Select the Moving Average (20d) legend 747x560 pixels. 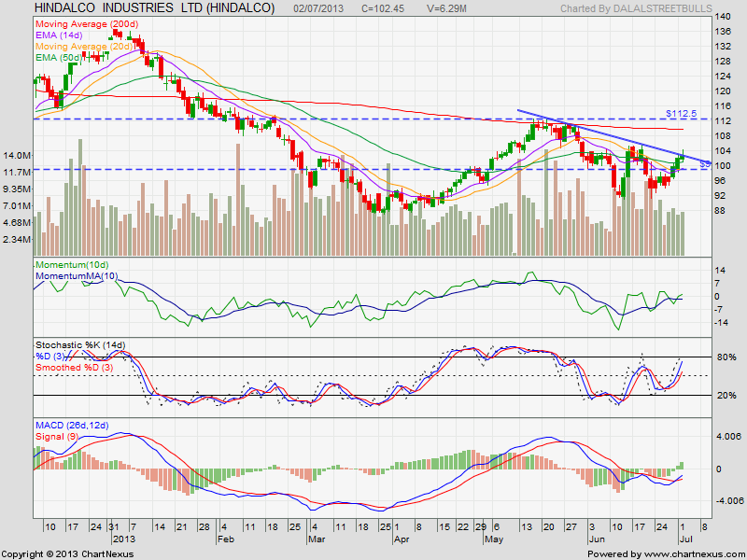coord(84,46)
